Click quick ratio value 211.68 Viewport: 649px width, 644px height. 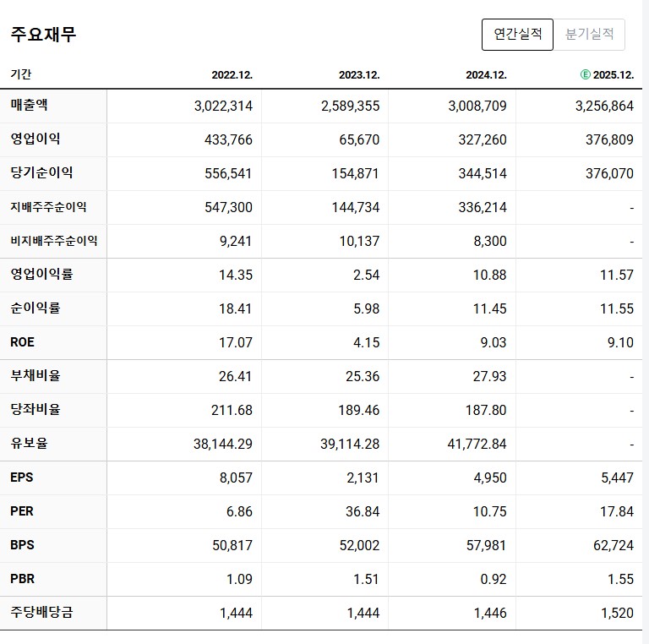click(232, 411)
